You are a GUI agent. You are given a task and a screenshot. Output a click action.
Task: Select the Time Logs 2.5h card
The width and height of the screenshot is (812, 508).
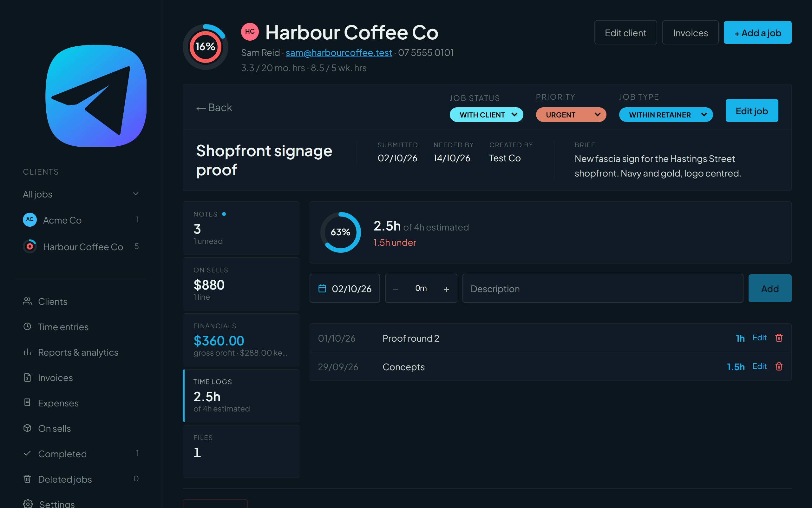pos(241,396)
